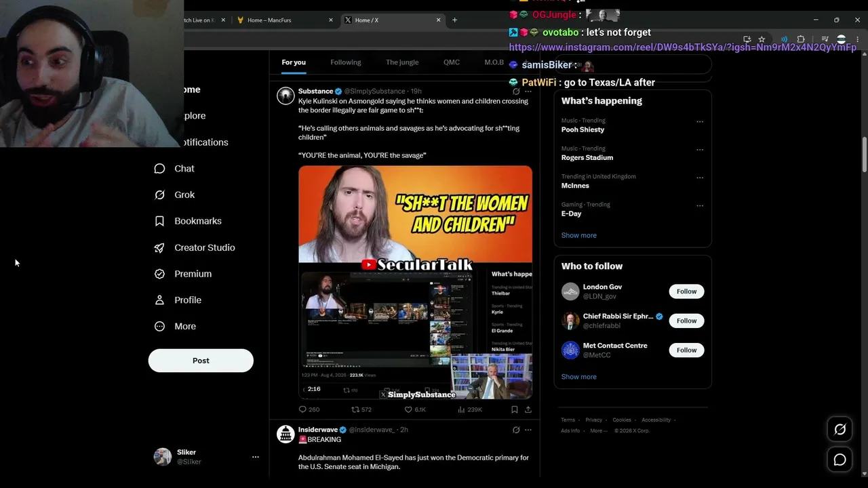Screen dimensions: 868x488
Task: Click the Post button
Action: (201, 361)
